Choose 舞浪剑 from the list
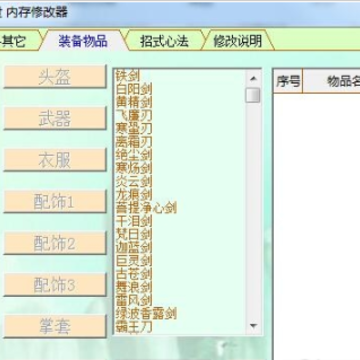Image resolution: width=360 pixels, height=360 pixels. 134,287
